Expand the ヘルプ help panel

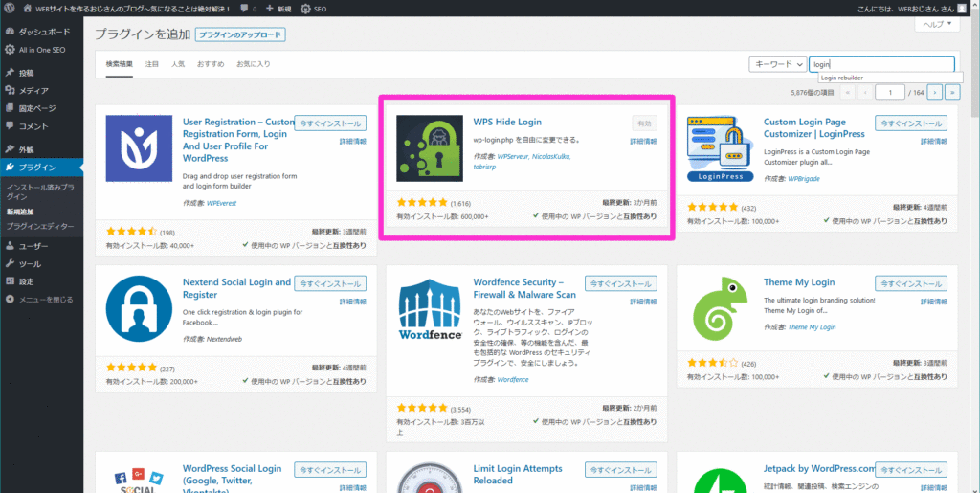(x=938, y=25)
